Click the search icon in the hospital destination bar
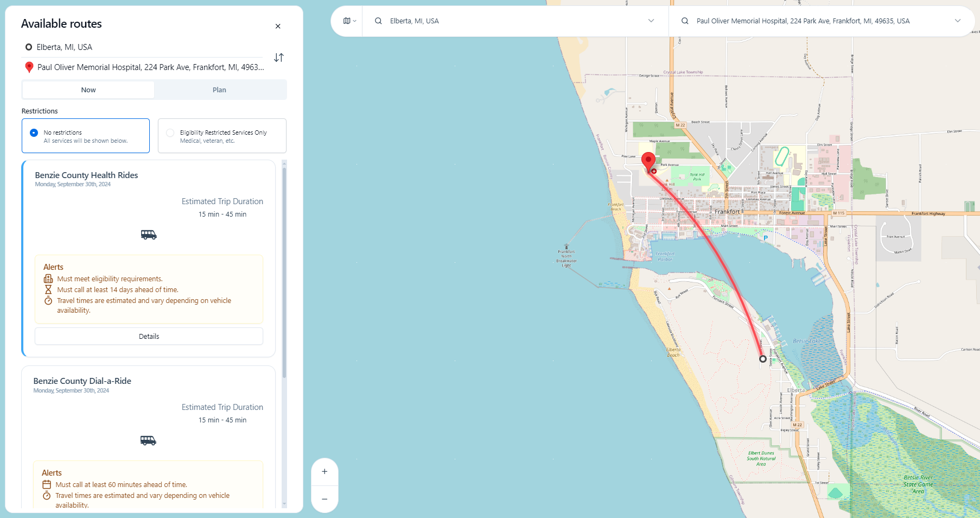The height and width of the screenshot is (518, 980). tap(684, 21)
